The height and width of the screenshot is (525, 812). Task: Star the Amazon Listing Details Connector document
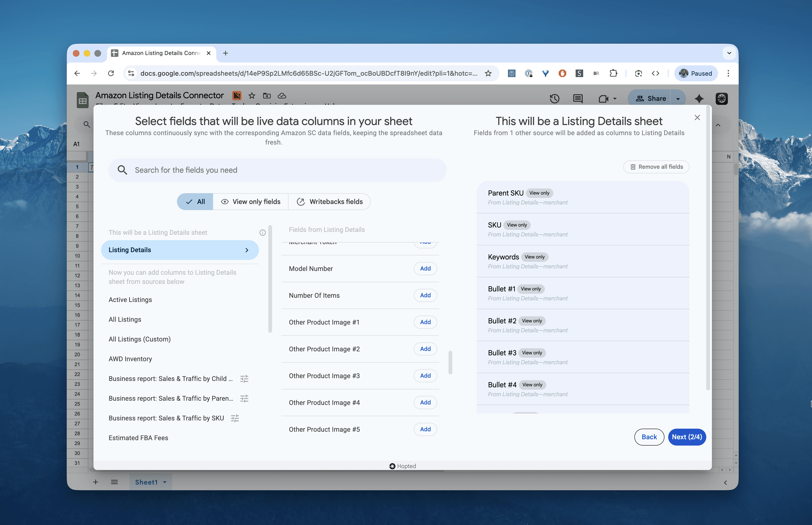(252, 96)
